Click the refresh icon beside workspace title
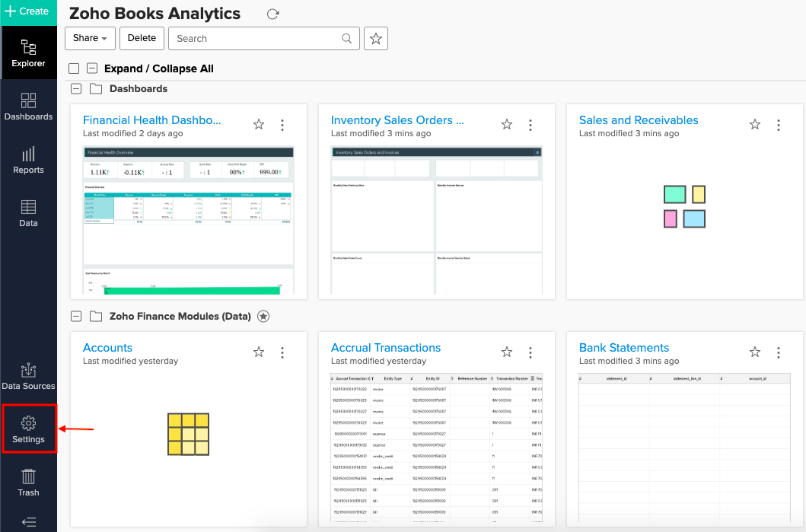806x532 pixels. coord(273,14)
